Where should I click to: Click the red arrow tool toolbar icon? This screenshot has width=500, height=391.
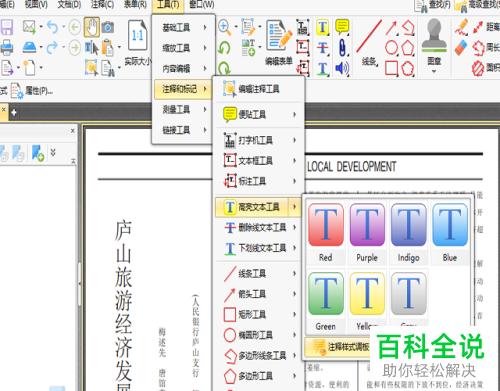[x=391, y=28]
